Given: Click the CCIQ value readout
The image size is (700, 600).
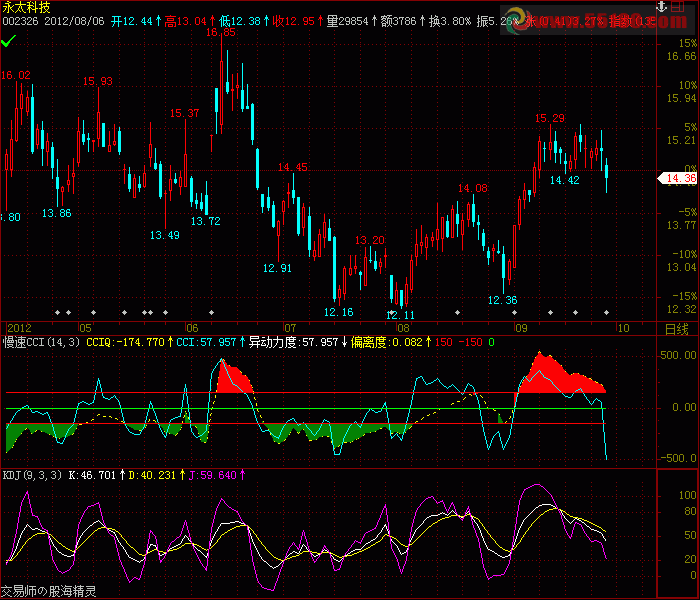Looking at the screenshot, I should point(125,342).
